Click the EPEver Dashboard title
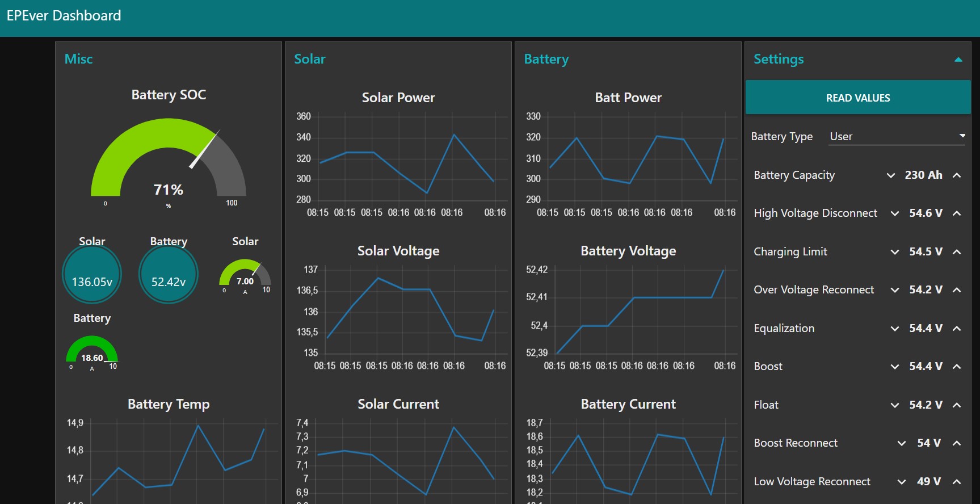 [64, 16]
